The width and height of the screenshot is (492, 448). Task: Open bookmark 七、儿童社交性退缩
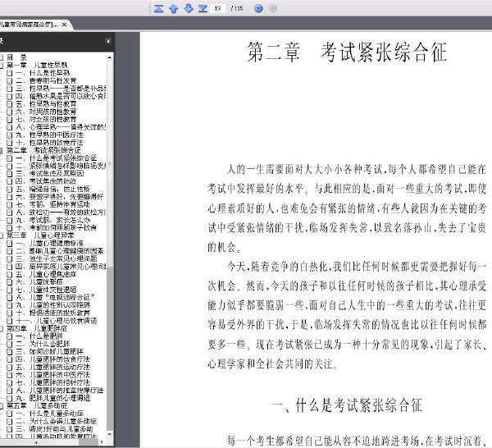pyautogui.click(x=46, y=289)
